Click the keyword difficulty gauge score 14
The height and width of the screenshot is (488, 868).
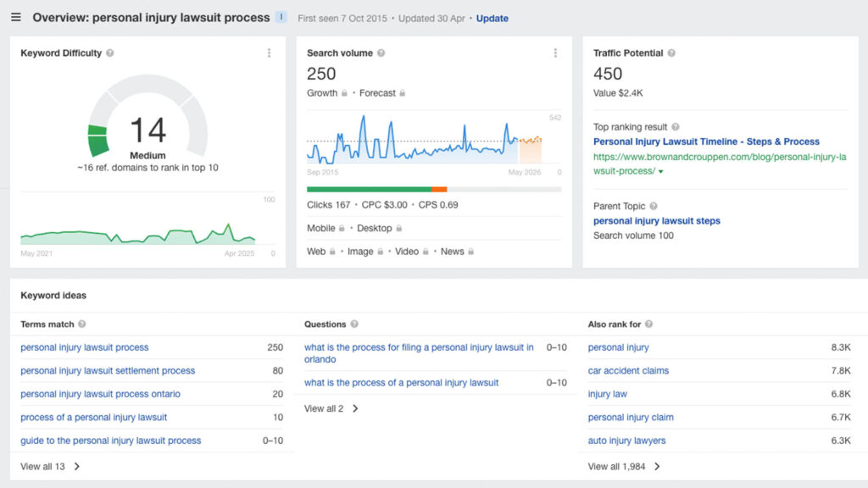coord(147,130)
